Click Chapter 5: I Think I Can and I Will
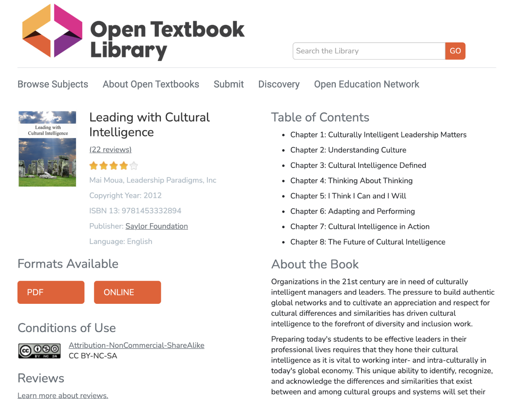The height and width of the screenshot is (399, 532). [x=348, y=196]
